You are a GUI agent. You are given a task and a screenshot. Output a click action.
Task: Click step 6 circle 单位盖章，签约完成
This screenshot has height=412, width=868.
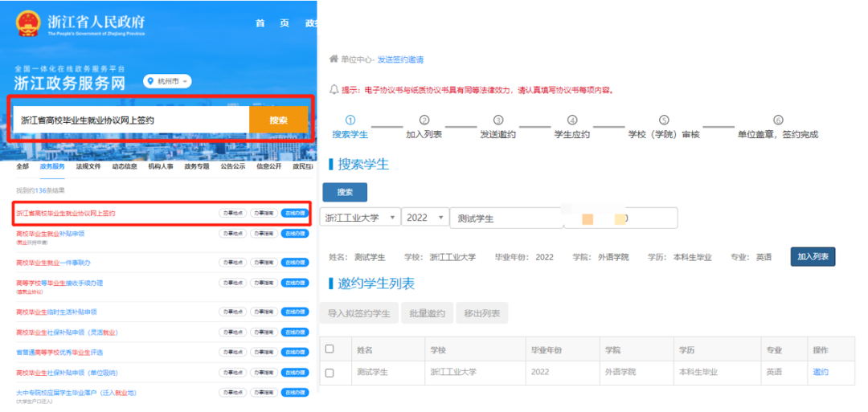777,120
